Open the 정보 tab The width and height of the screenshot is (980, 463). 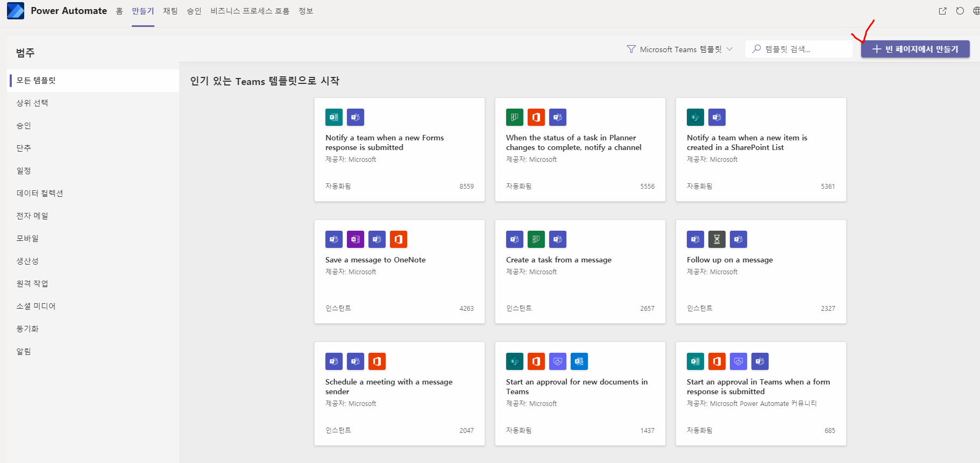[x=306, y=11]
